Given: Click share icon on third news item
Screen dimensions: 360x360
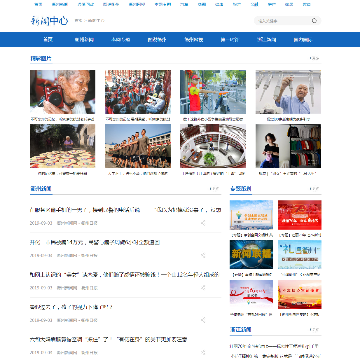Looking at the screenshot, I should pyautogui.click(x=203, y=288).
